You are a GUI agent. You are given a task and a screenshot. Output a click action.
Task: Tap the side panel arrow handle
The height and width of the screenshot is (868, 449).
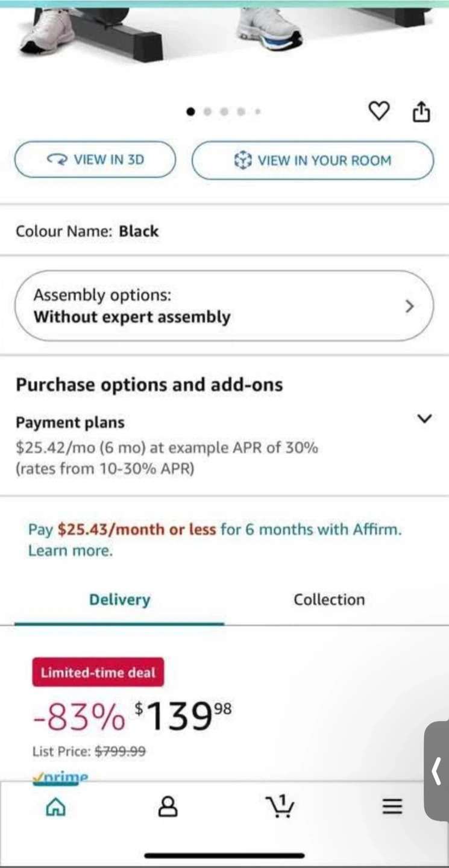(x=438, y=772)
